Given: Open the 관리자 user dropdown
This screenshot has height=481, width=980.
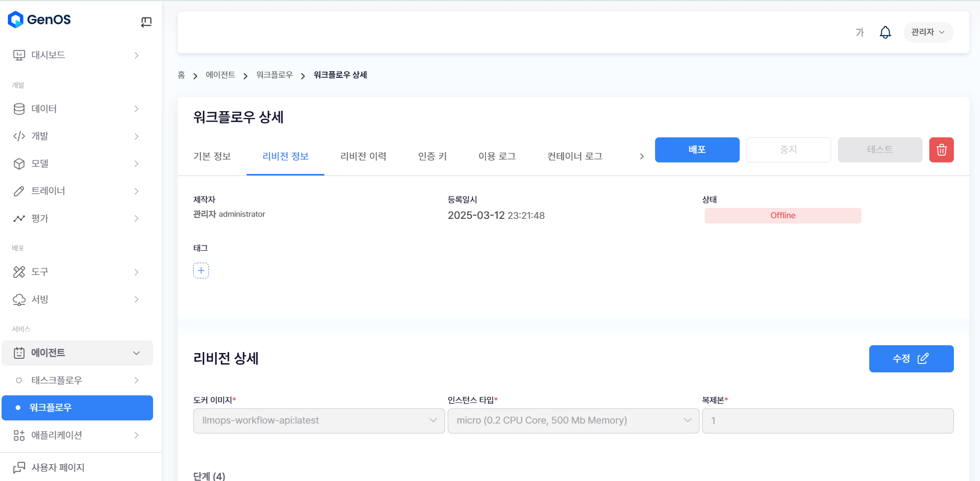Looking at the screenshot, I should point(928,32).
